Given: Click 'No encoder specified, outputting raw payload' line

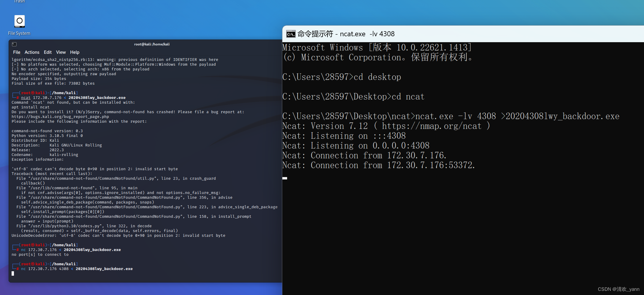Looking at the screenshot, I should pos(64,74).
